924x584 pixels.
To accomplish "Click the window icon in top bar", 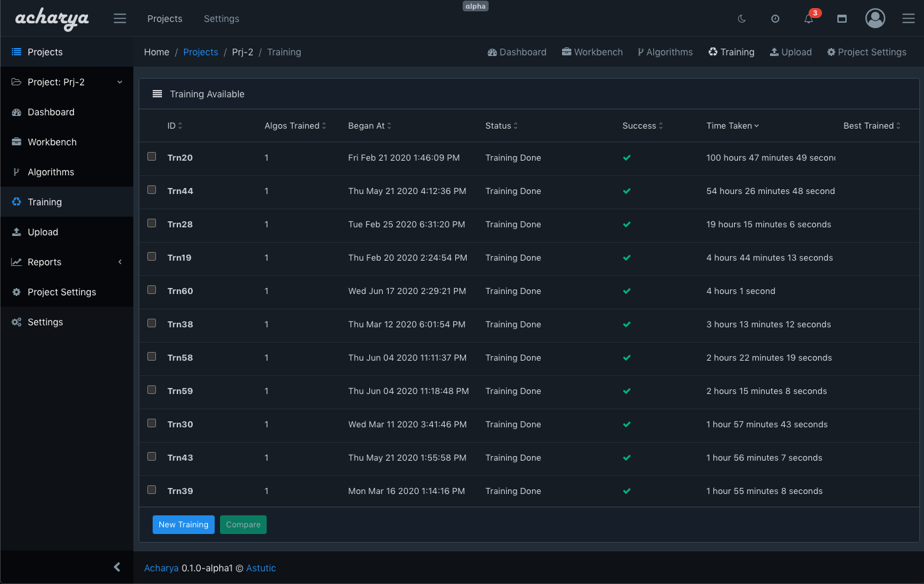I will click(x=841, y=19).
